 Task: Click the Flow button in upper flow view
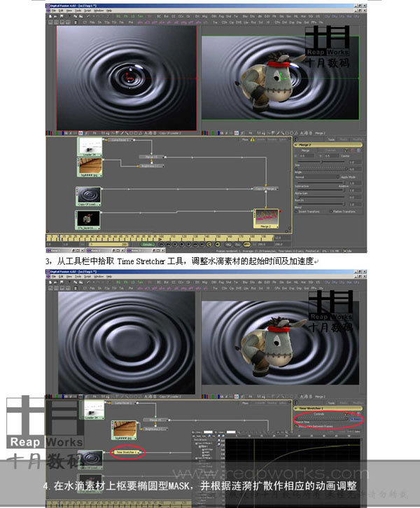click(x=245, y=139)
